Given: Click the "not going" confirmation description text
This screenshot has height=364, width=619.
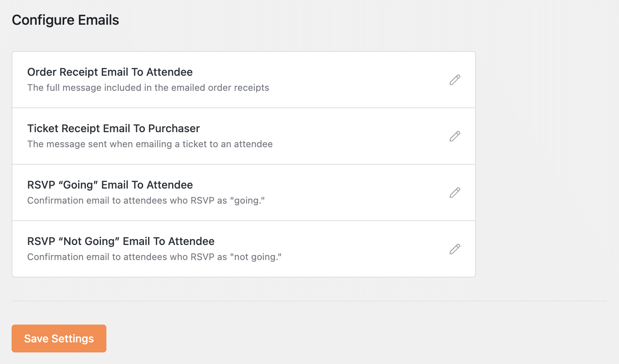Looking at the screenshot, I should tap(154, 257).
